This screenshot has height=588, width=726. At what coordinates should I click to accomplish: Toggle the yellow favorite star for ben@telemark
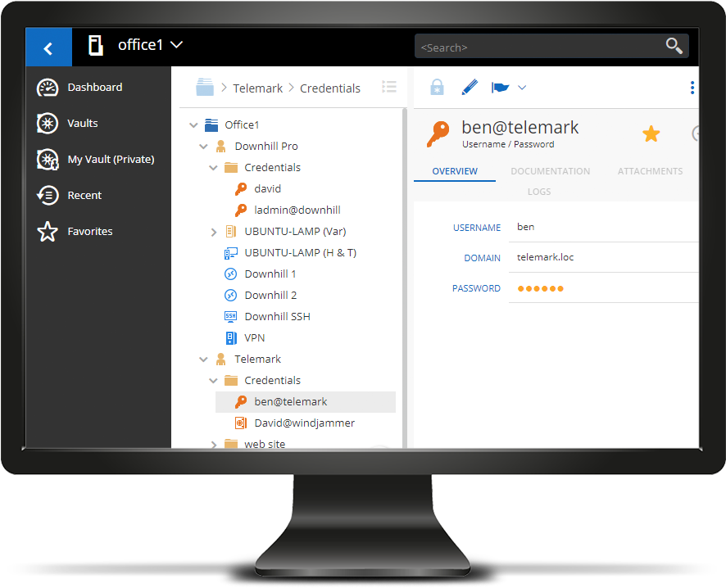pyautogui.click(x=651, y=134)
